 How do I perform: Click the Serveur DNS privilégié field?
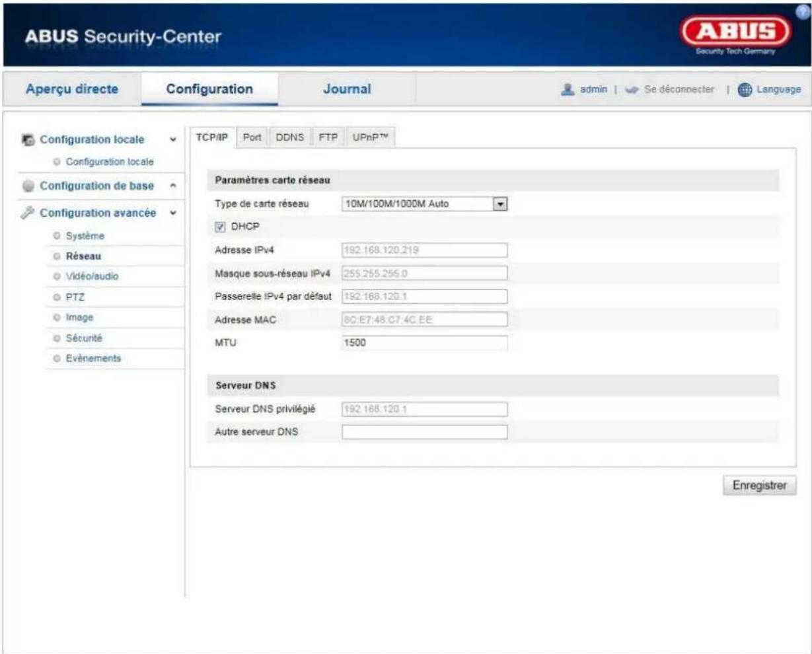(424, 409)
